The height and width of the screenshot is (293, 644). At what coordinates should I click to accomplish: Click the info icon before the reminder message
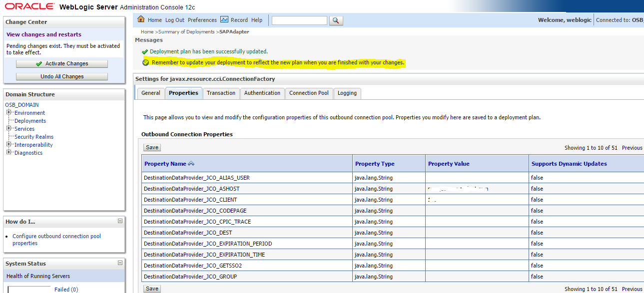(x=146, y=62)
